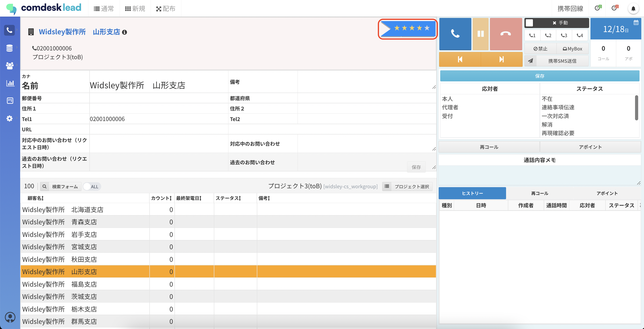The width and height of the screenshot is (644, 329).
Task: Click the blue 保存 save button
Action: click(x=539, y=76)
